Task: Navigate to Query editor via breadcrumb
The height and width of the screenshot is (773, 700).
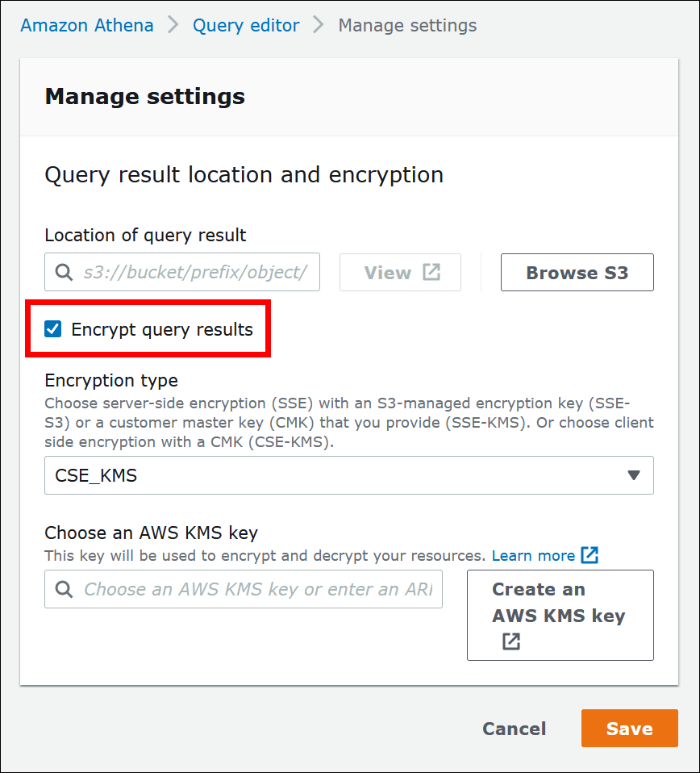Action: (245, 25)
